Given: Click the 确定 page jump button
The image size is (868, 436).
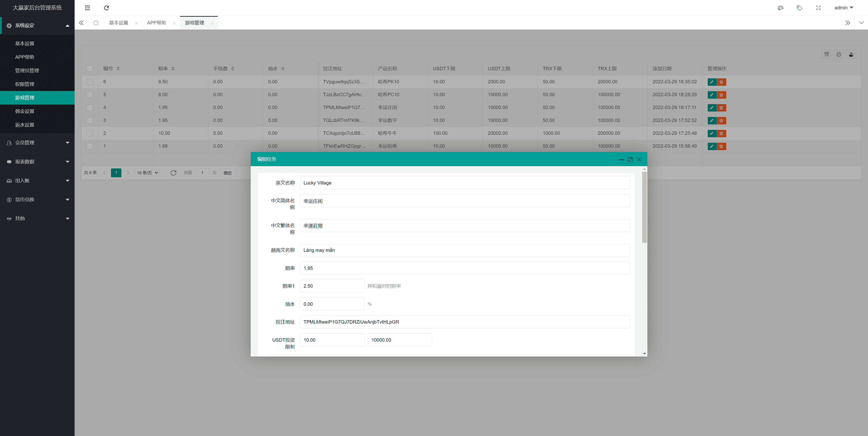Looking at the screenshot, I should (227, 173).
